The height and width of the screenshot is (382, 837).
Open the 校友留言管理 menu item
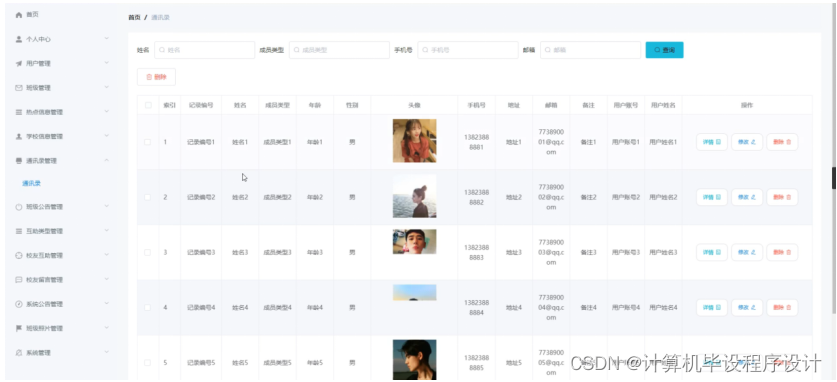62,280
